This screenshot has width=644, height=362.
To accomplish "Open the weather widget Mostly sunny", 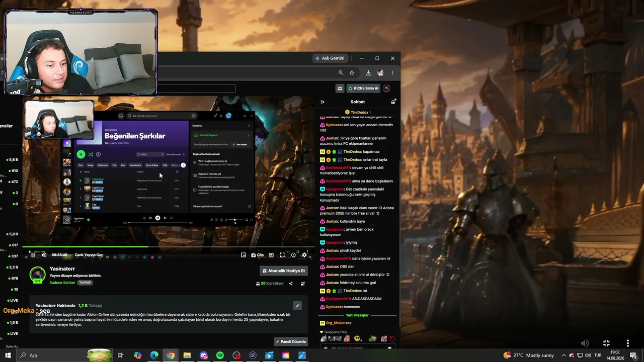I will point(528,355).
